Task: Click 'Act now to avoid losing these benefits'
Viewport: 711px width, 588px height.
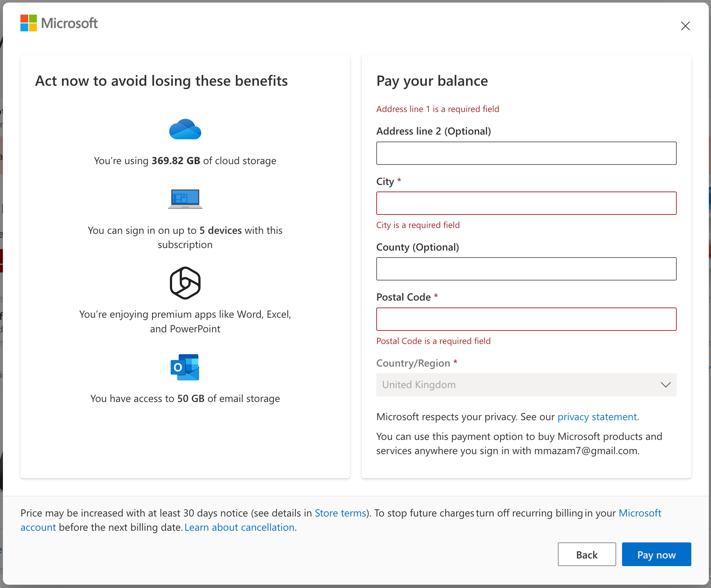Action: (162, 81)
